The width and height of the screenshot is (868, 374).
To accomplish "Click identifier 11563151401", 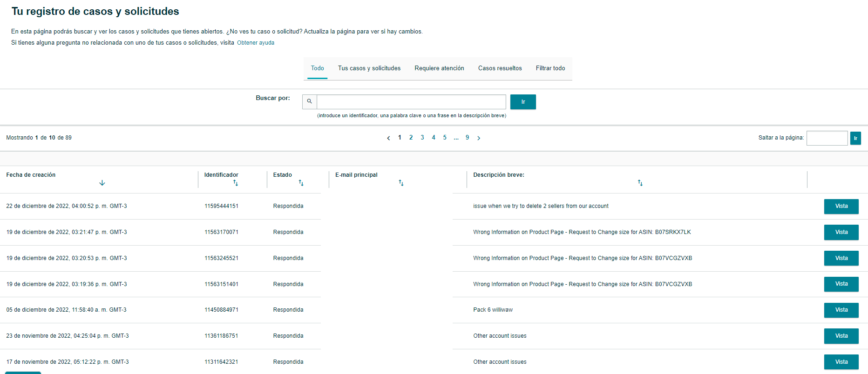I will point(221,284).
